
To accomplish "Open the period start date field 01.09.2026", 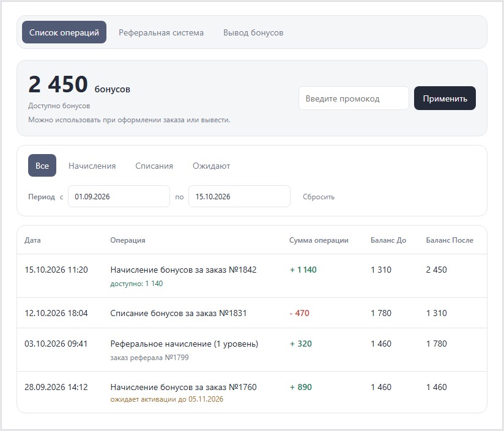I will 119,196.
